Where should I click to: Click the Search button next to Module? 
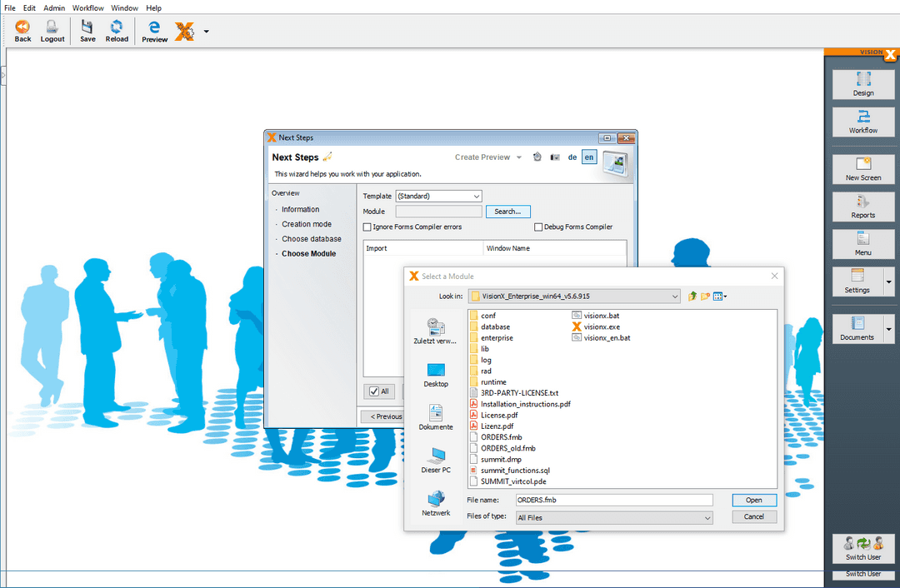[507, 211]
